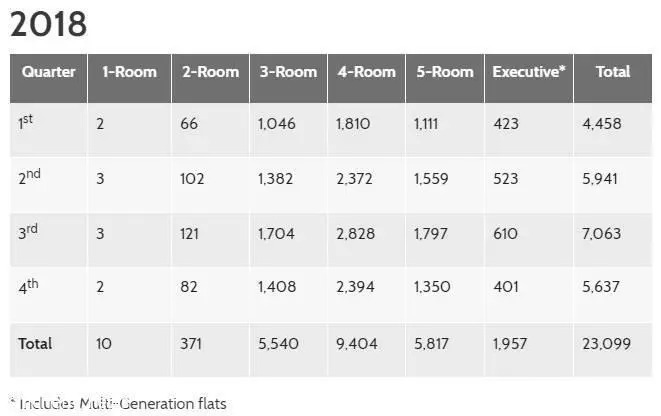The image size is (661, 416).
Task: Click the 2nd quarter row label
Action: [30, 177]
